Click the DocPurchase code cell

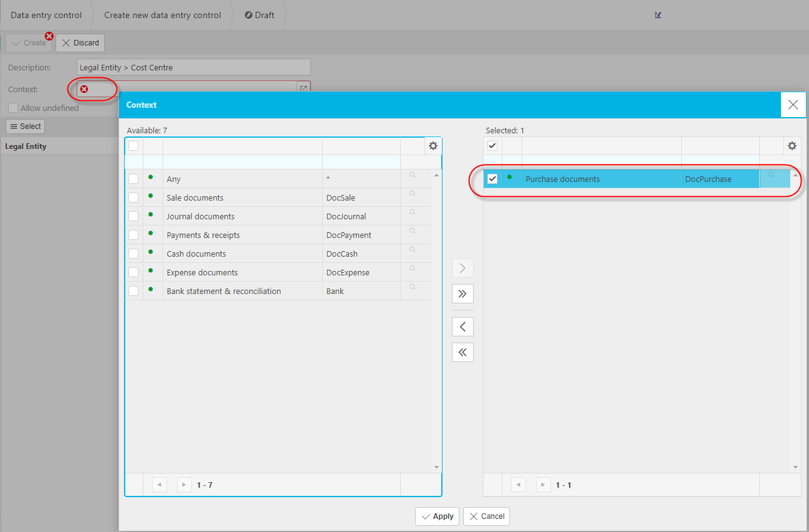tap(720, 179)
